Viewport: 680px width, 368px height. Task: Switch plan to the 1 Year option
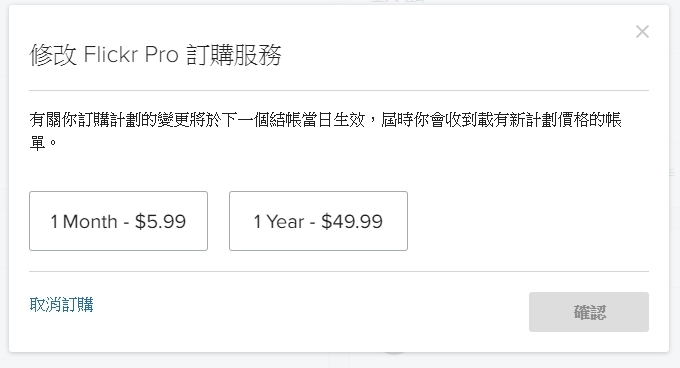click(318, 221)
